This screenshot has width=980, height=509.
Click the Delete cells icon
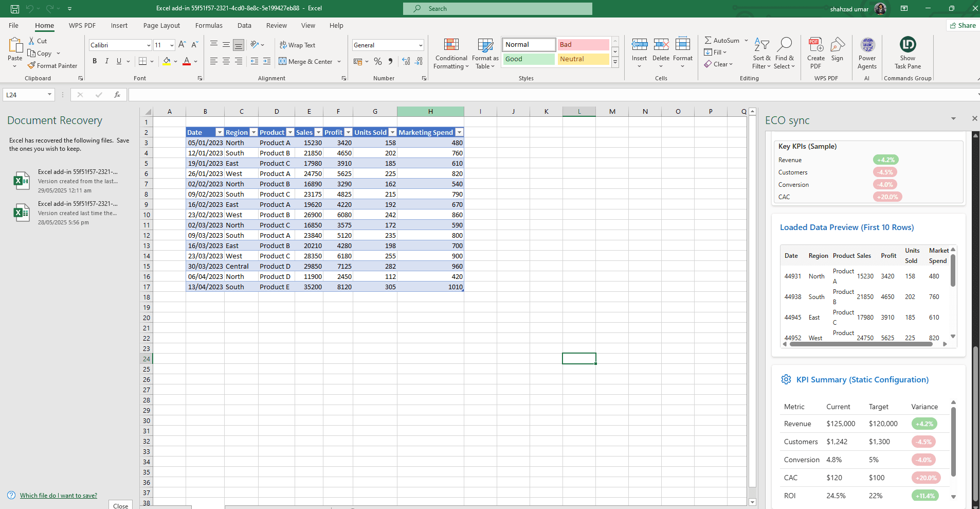tap(661, 44)
